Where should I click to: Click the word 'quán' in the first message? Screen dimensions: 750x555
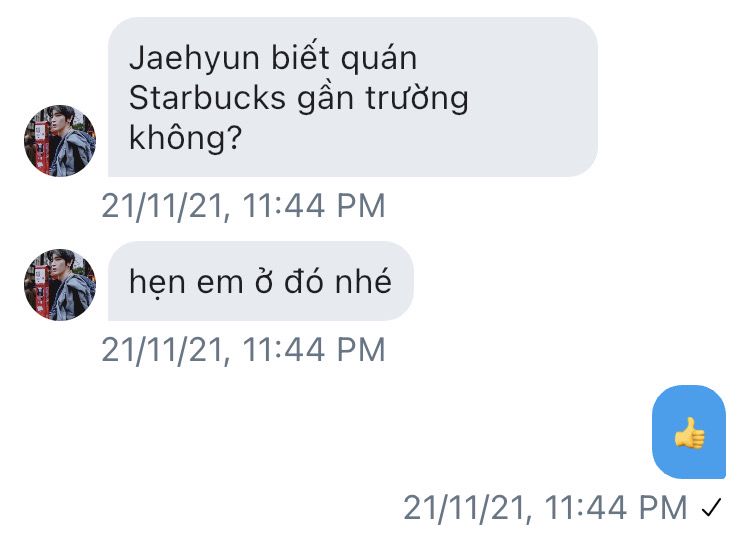pyautogui.click(x=379, y=60)
